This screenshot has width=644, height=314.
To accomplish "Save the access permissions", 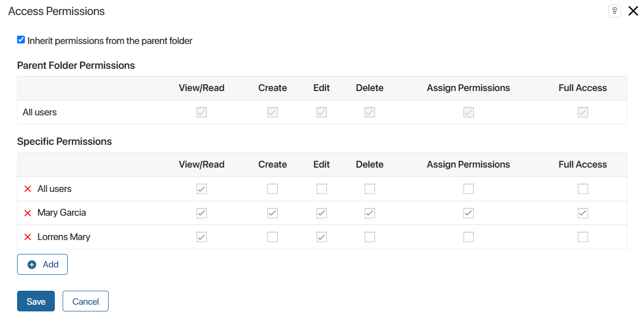I will tap(36, 302).
